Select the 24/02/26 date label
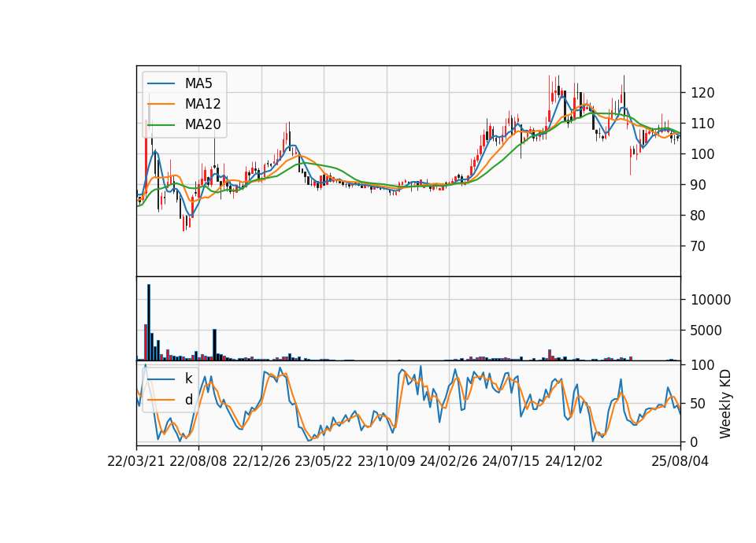Screen dimensions: 756x543 click(449, 461)
